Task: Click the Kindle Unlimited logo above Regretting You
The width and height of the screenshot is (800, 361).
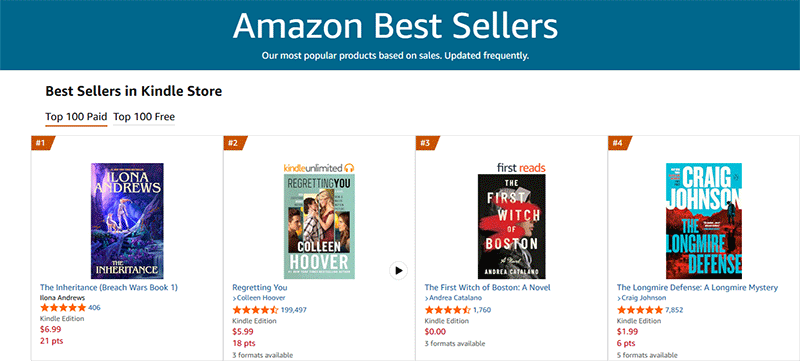Action: 319,168
